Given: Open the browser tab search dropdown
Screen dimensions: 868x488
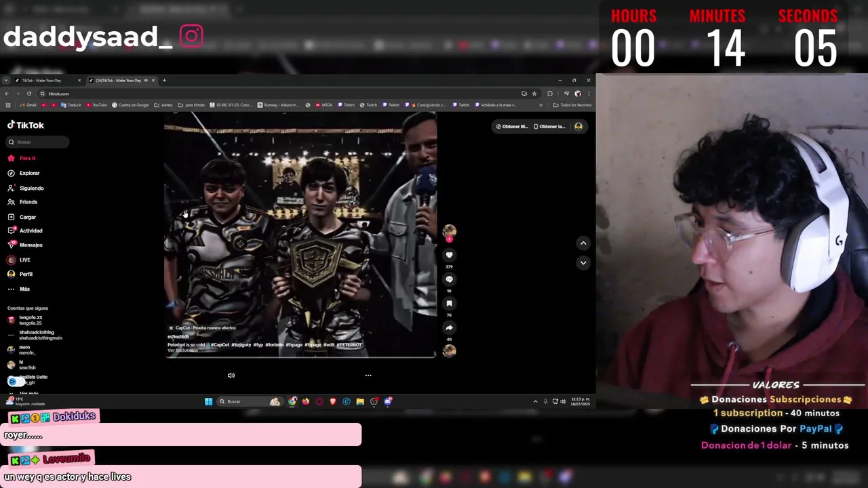Looking at the screenshot, I should click(6, 81).
